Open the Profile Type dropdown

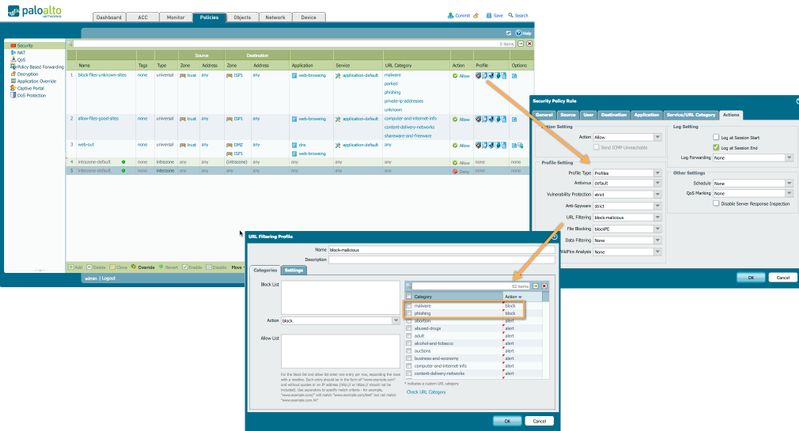(x=658, y=173)
